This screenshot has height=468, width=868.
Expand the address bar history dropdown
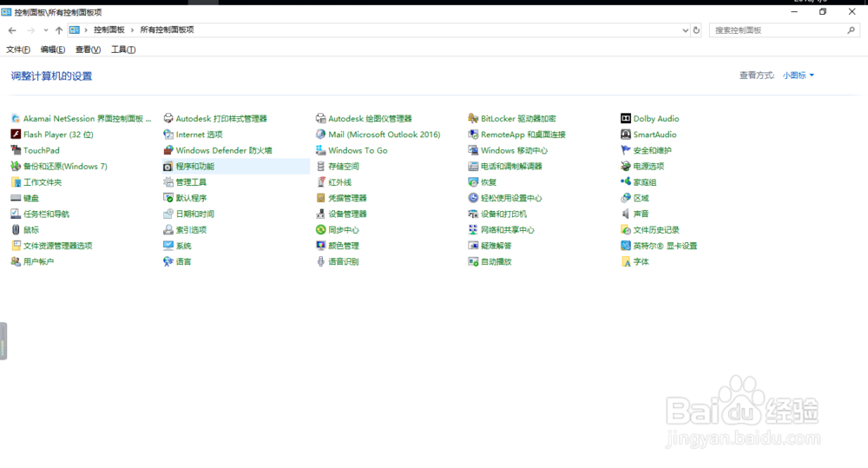686,30
